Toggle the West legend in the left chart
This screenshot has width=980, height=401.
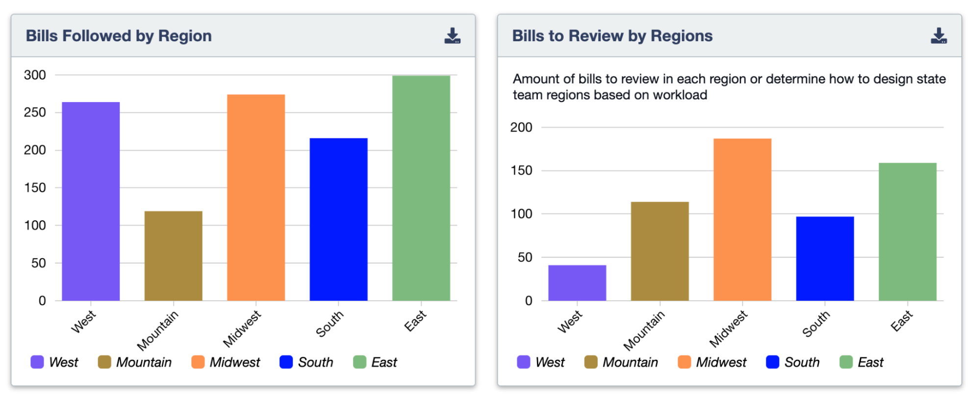tap(53, 362)
